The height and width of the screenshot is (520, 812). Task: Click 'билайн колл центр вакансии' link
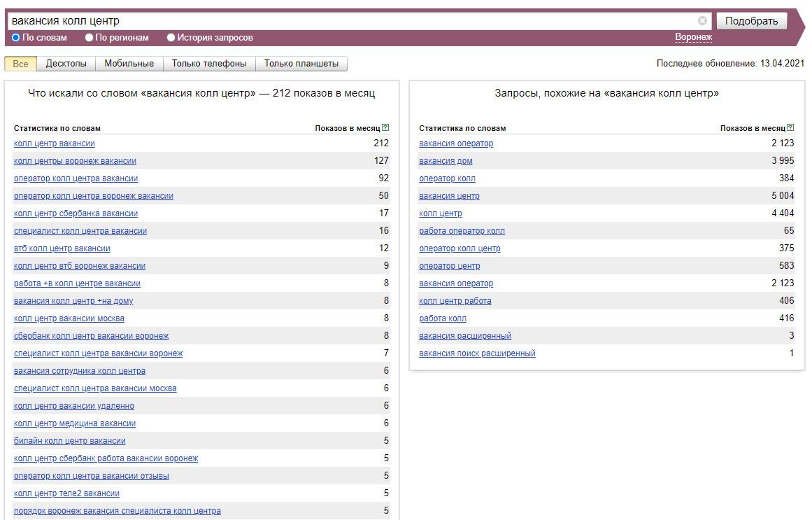pyautogui.click(x=70, y=441)
